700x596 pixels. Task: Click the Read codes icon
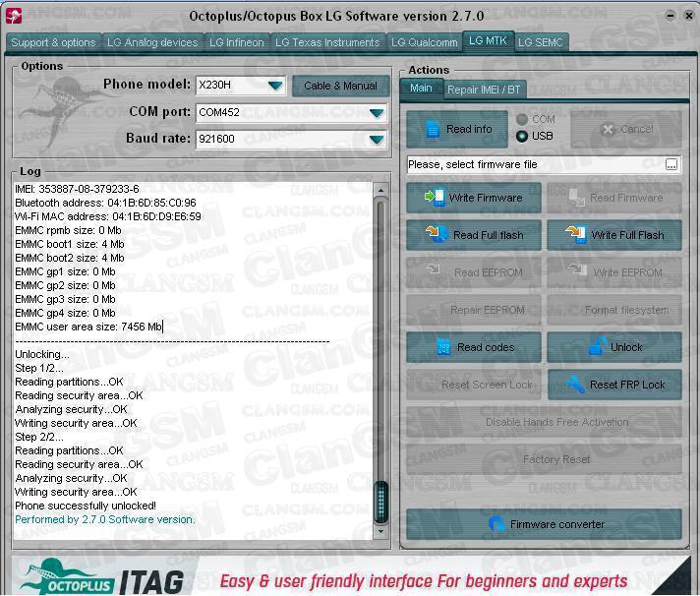pos(443,347)
